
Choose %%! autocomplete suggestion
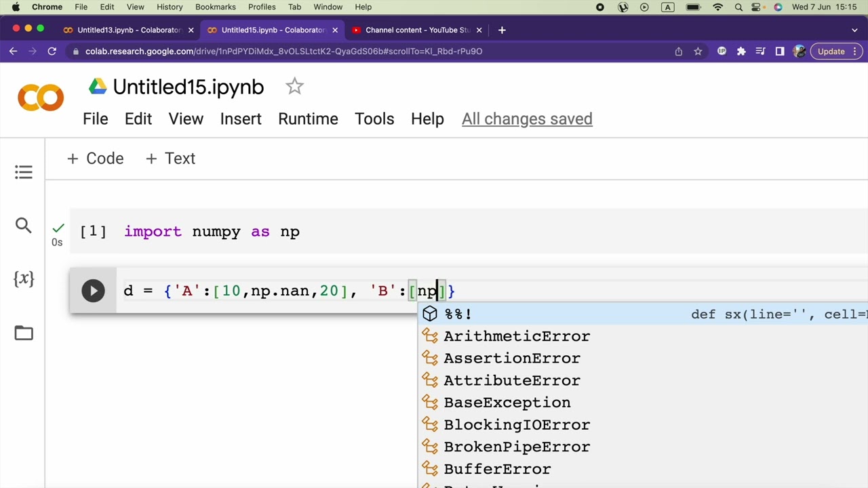pyautogui.click(x=643, y=314)
